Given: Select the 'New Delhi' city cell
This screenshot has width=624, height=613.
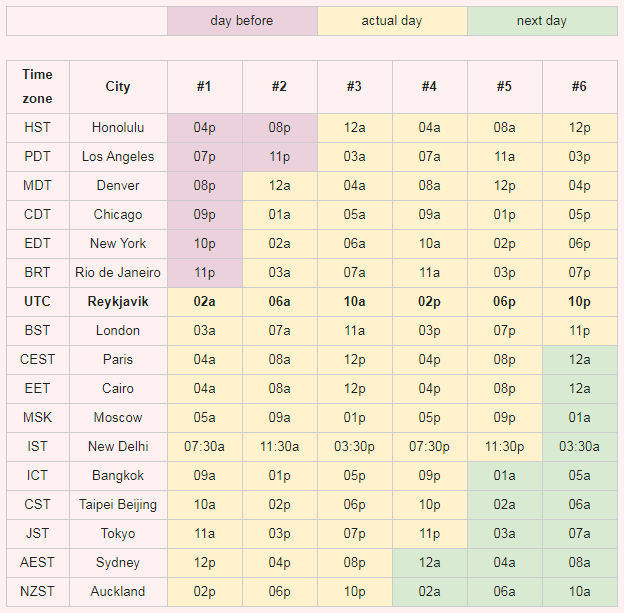Looking at the screenshot, I should point(118,447).
